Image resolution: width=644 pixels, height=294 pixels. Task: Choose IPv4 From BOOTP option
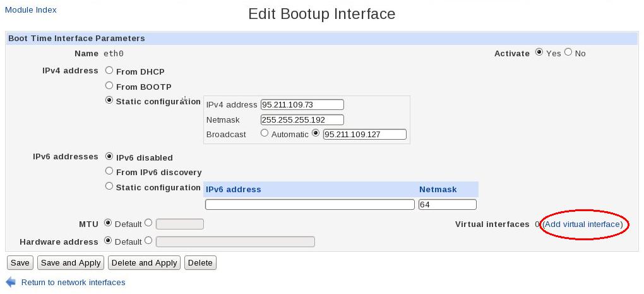109,86
